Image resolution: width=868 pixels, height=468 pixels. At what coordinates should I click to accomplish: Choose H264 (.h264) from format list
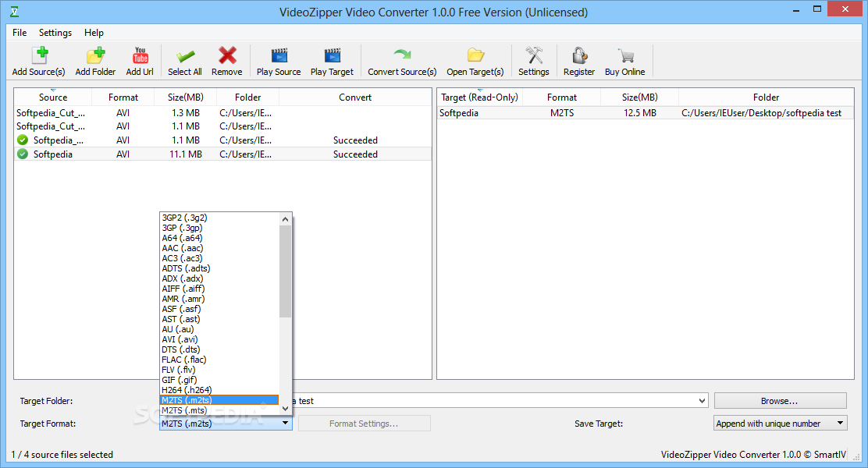219,391
